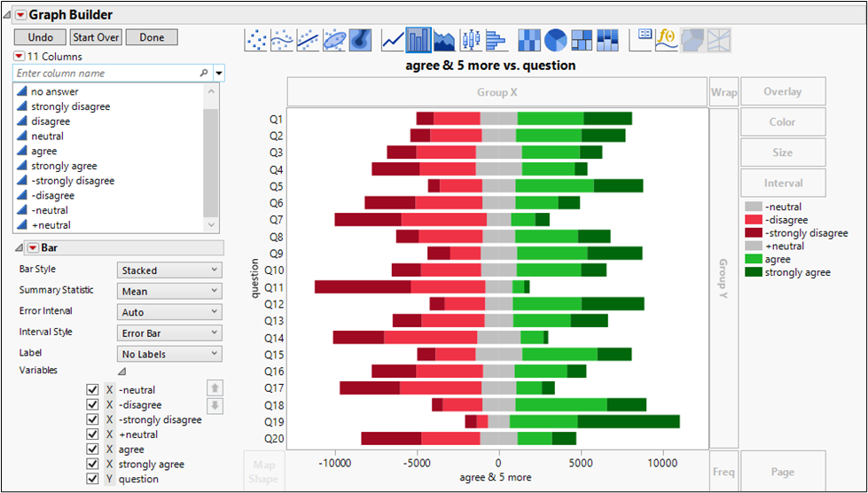Select the 'no answer' column in list
Viewport: 868px width, 493px height.
pyautogui.click(x=55, y=92)
